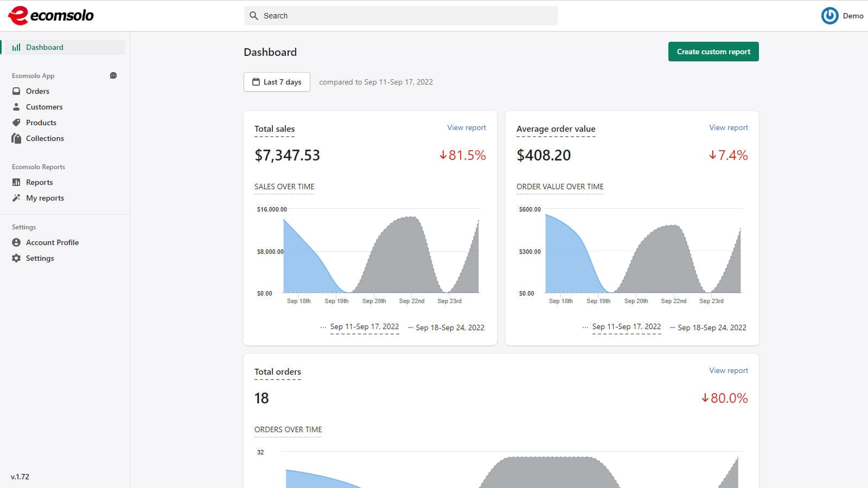Open Products via the tag icon
The image size is (868, 488).
click(16, 123)
